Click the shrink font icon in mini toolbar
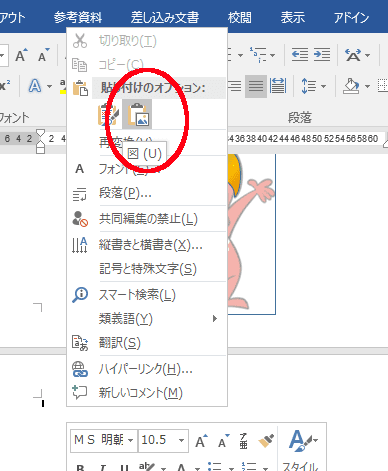Screen dimensions: 388x471 (x=224, y=441)
